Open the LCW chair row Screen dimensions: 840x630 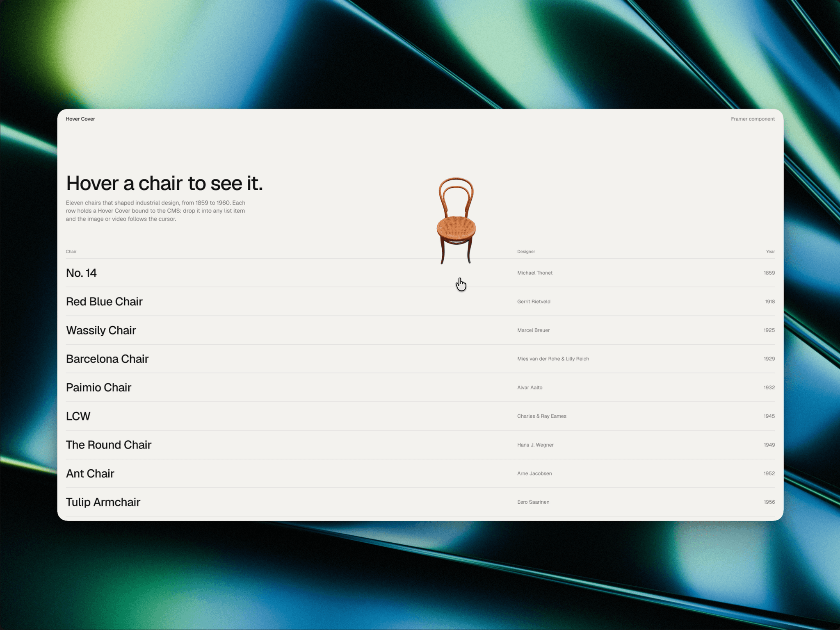(420, 416)
